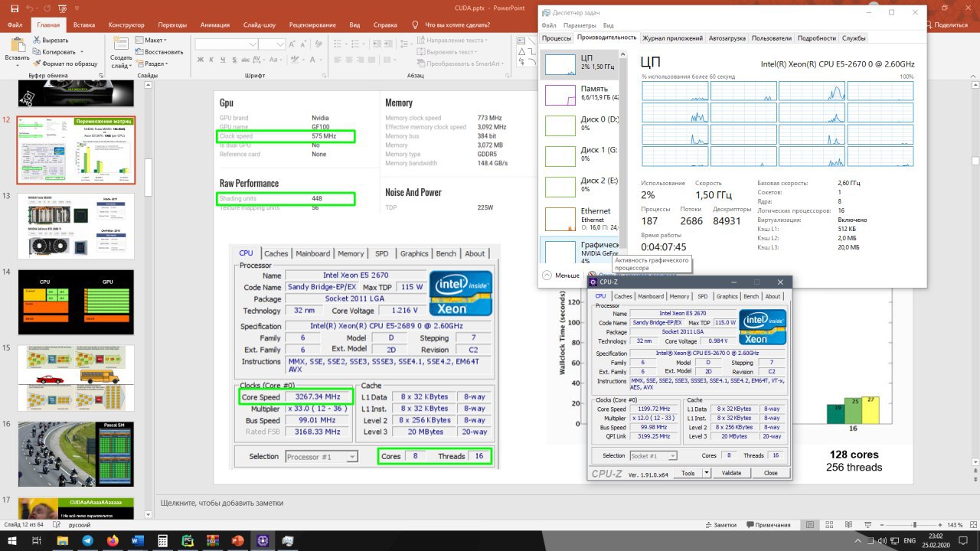
Task: Select Память in Task Manager sidebar
Action: pyautogui.click(x=580, y=94)
